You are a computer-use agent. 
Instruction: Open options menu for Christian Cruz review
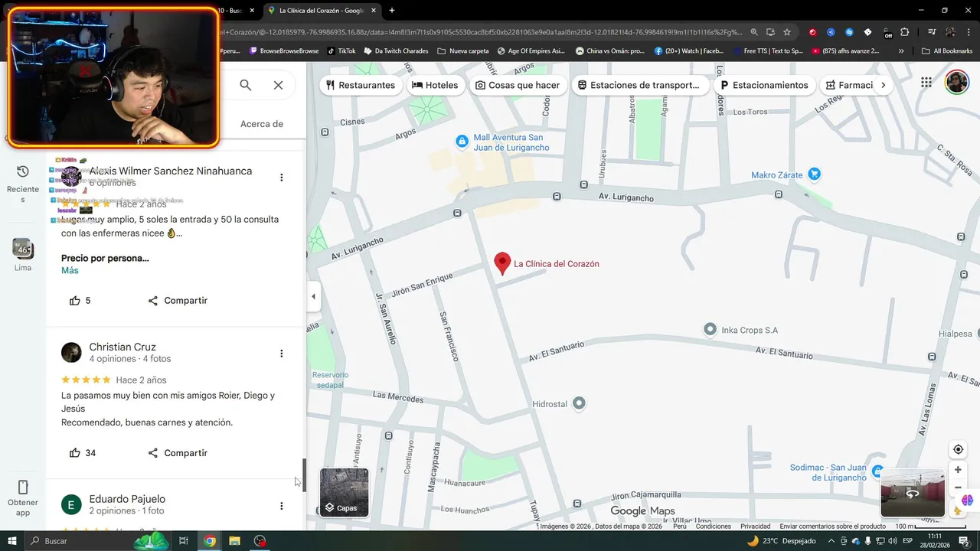pos(281,354)
